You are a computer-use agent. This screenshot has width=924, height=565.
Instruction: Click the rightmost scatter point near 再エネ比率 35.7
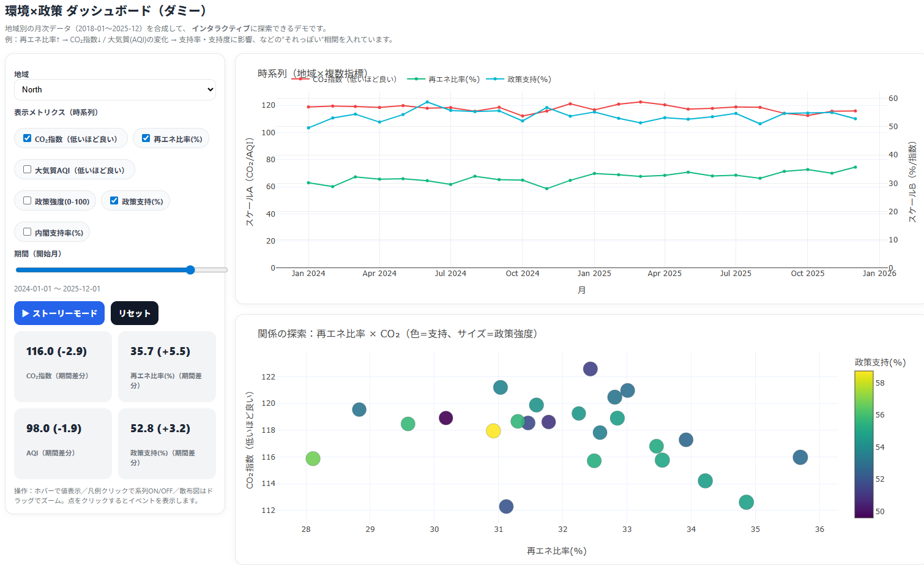tap(800, 457)
